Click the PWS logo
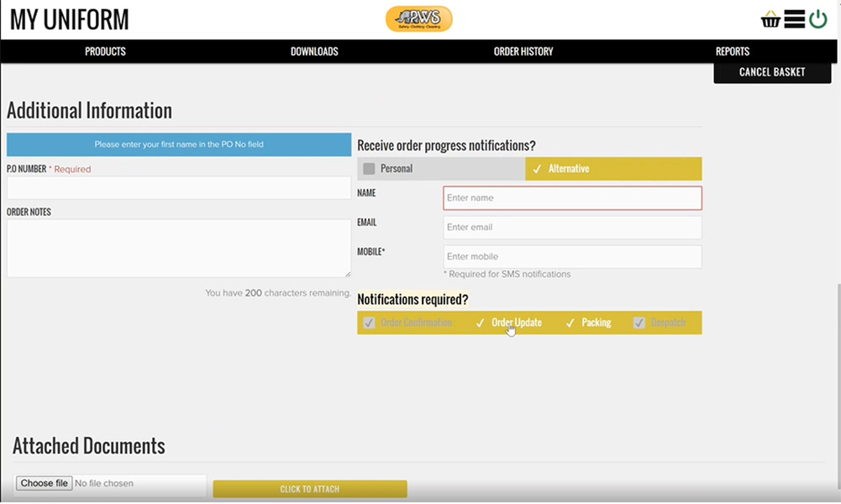 (x=418, y=19)
